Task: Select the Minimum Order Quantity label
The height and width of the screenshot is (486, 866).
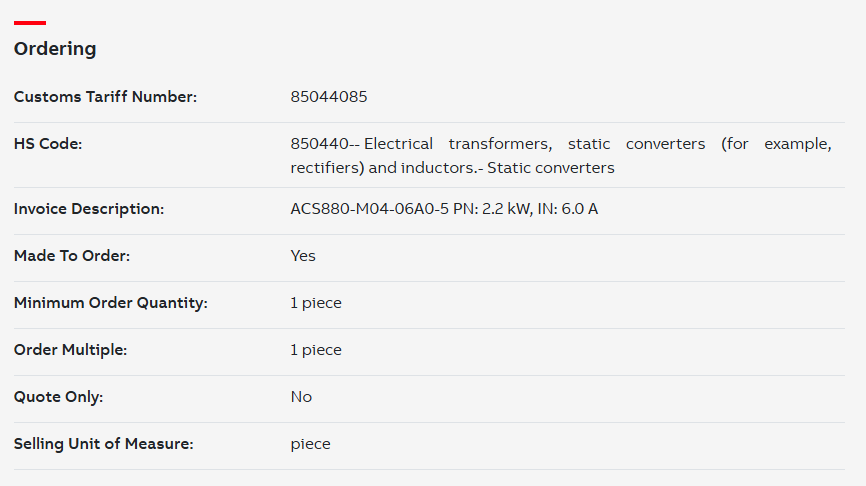Action: (x=110, y=303)
